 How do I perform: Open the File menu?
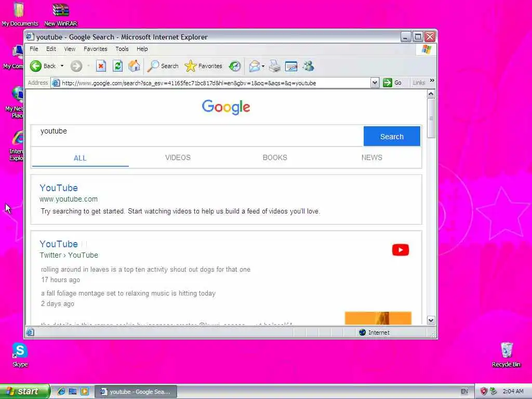click(34, 49)
